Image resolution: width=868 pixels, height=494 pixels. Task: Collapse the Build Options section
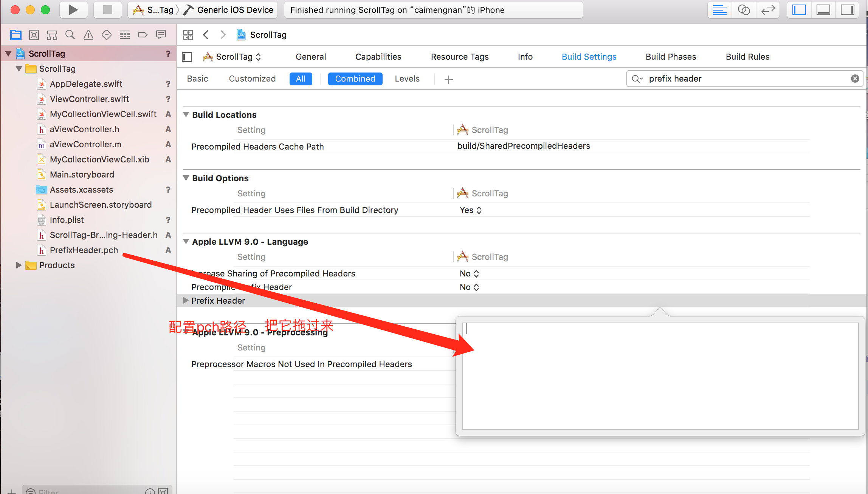tap(186, 178)
